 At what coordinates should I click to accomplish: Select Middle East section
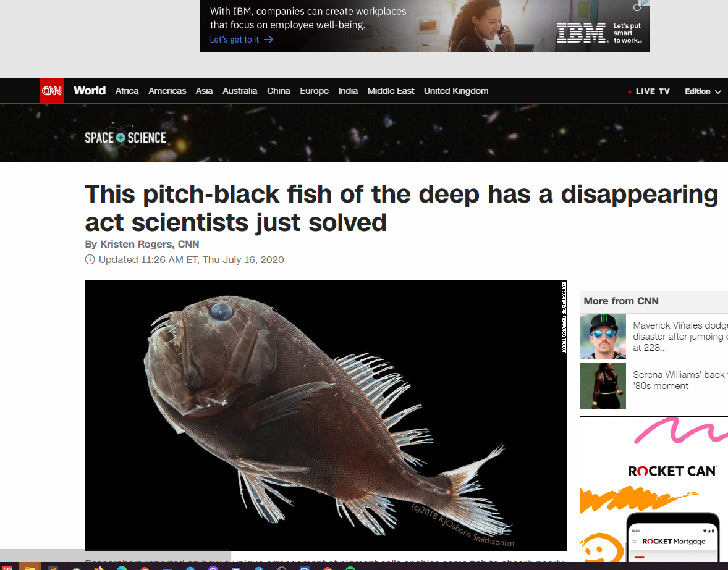[x=391, y=91]
